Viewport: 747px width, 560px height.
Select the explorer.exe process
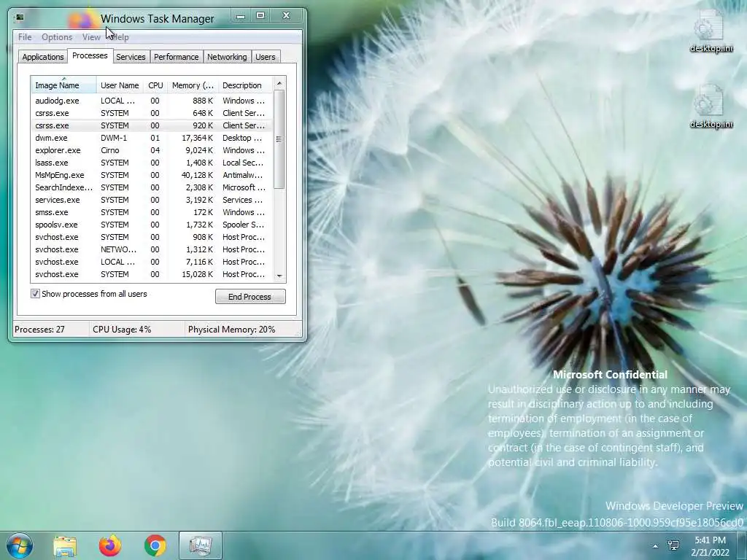pyautogui.click(x=152, y=150)
